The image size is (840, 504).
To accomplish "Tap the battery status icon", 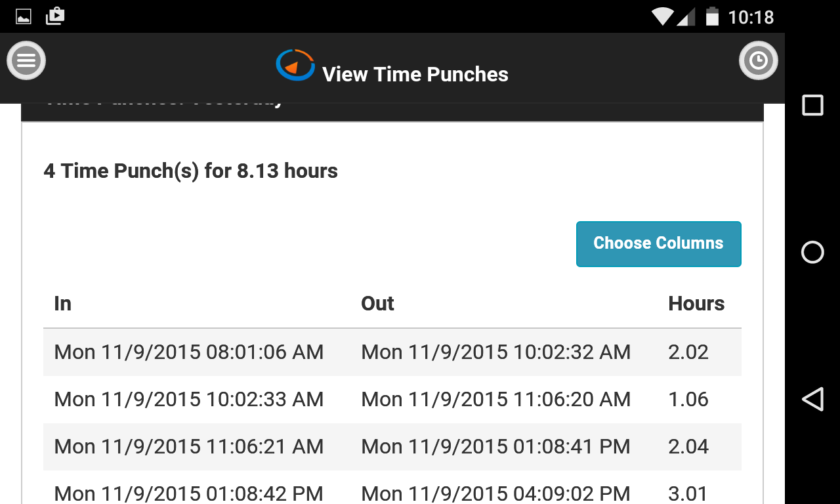I will pos(712,16).
